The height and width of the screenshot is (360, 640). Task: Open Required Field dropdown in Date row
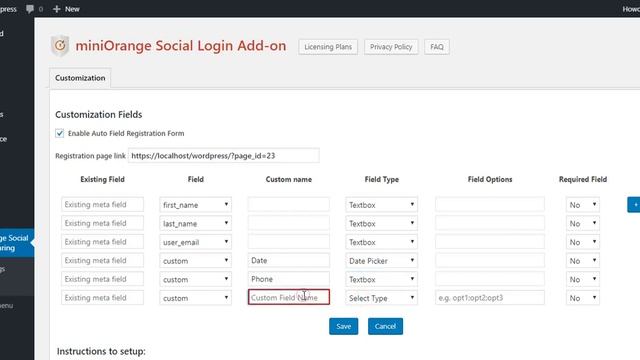pyautogui.click(x=582, y=260)
